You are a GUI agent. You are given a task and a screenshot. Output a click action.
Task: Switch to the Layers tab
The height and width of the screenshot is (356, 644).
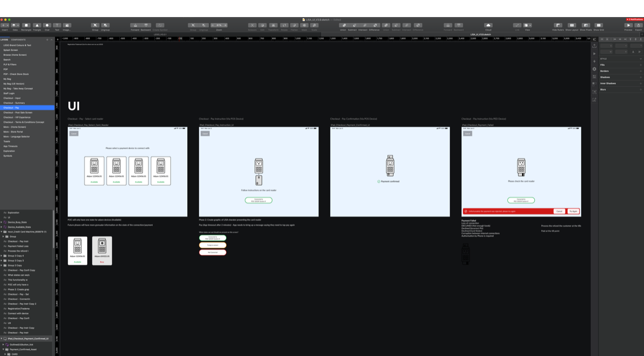pyautogui.click(x=4, y=40)
